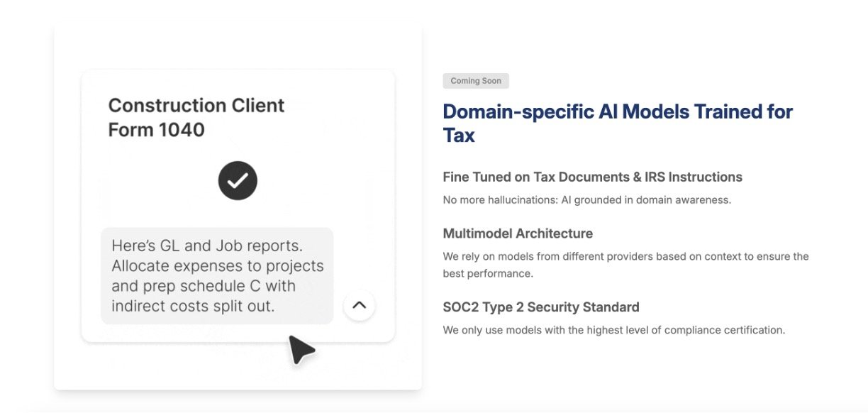Select the Multimodel Architecture heading

[x=517, y=233]
